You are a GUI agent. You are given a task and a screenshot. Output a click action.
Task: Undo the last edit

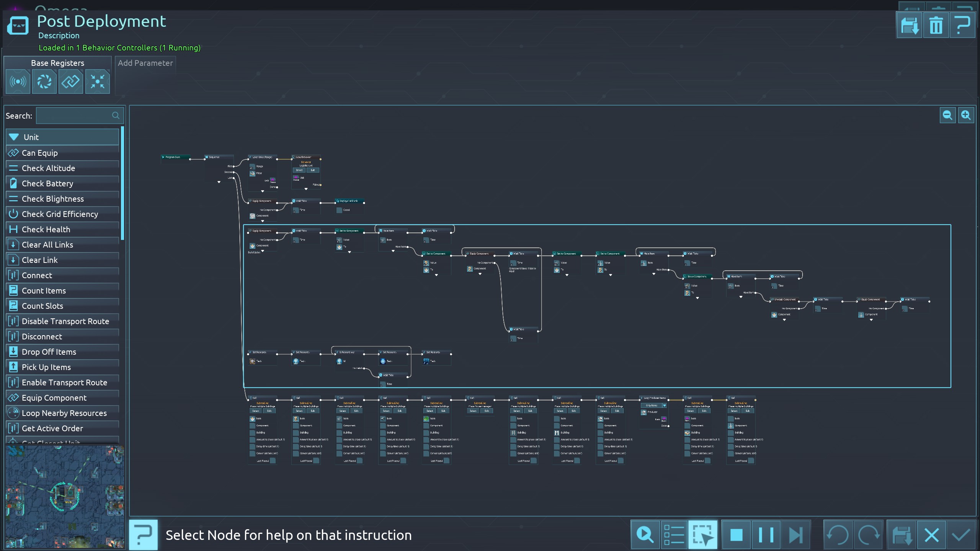click(838, 535)
